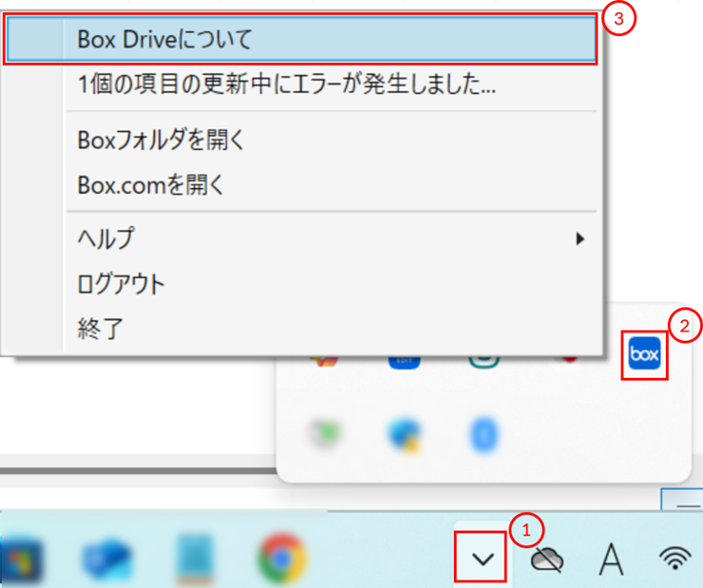Expand the ヘルプ submenu arrow
Viewport: 703px width, 588px height.
click(579, 238)
